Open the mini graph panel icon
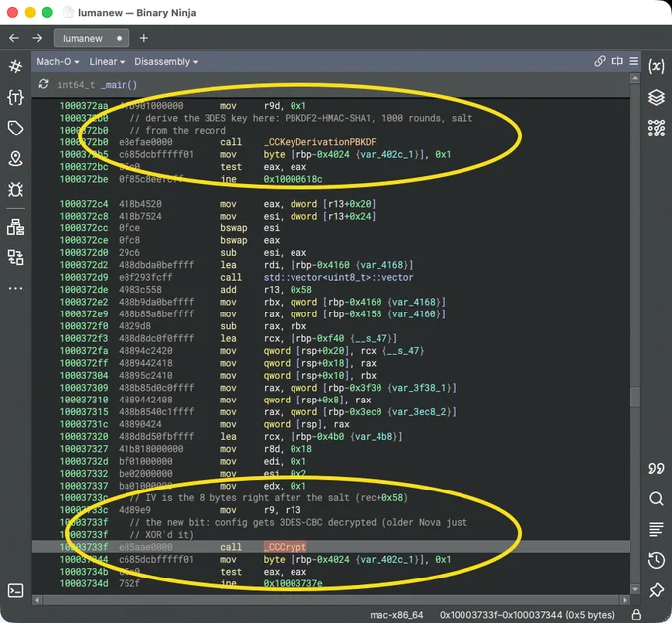 pyautogui.click(x=656, y=128)
